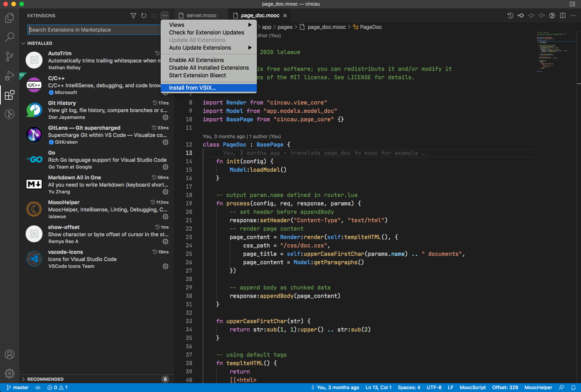Viewport: 581px width, 392px height.
Task: Open show-offset extension gear menu
Action: click(x=165, y=241)
